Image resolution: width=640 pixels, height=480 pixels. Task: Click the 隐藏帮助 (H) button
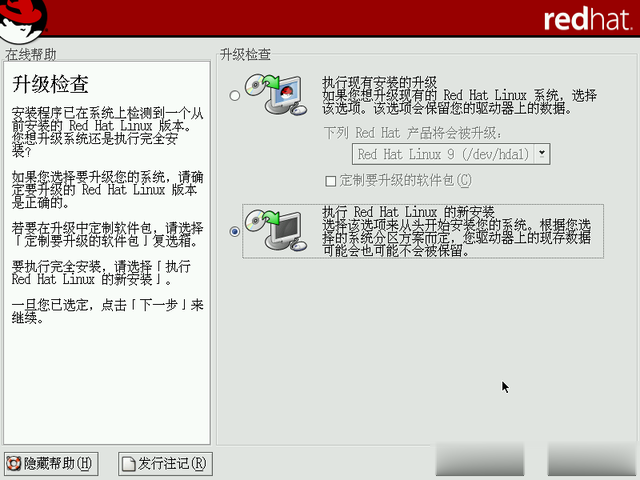click(51, 464)
